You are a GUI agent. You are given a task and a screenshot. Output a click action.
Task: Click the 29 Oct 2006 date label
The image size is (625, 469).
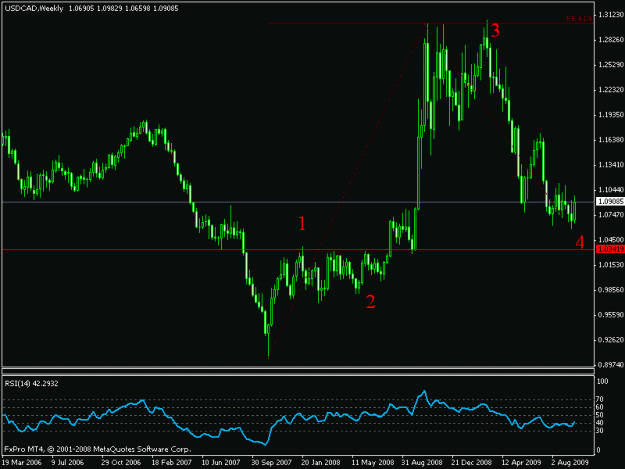click(121, 462)
